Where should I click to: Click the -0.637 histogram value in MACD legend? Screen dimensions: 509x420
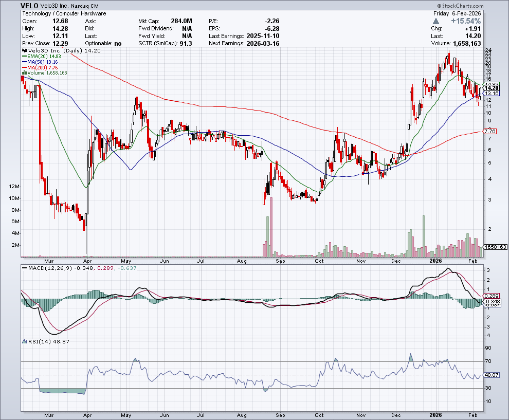tap(127, 268)
